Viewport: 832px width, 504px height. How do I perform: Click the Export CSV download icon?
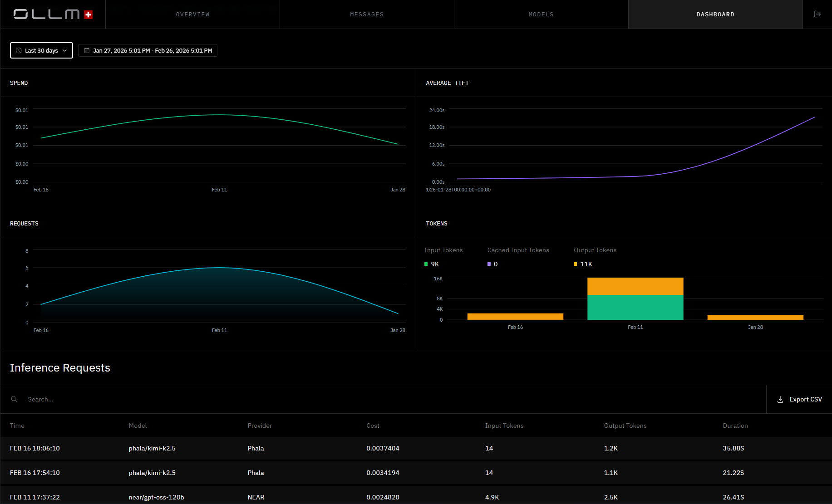click(x=780, y=399)
